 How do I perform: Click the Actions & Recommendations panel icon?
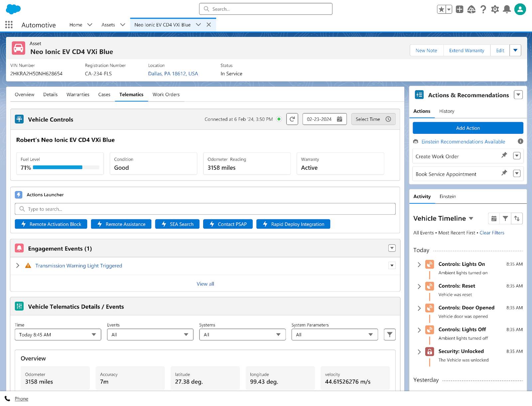point(419,95)
